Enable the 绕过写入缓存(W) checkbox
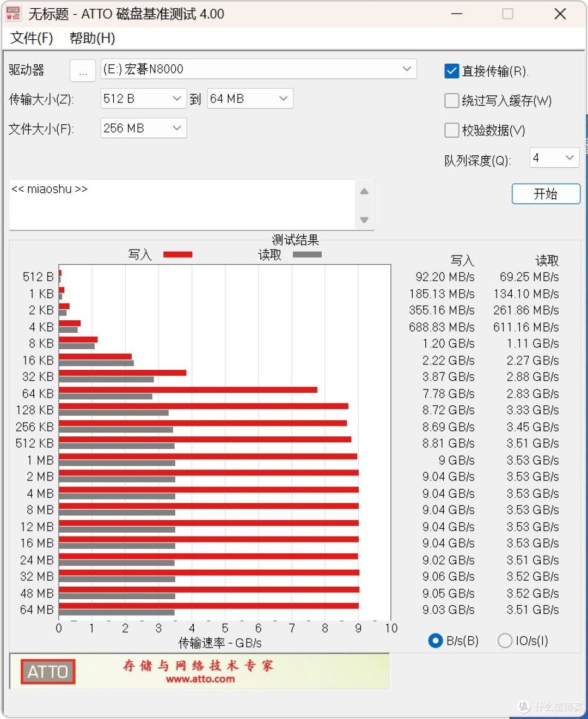This screenshot has height=719, width=588. pos(451,100)
